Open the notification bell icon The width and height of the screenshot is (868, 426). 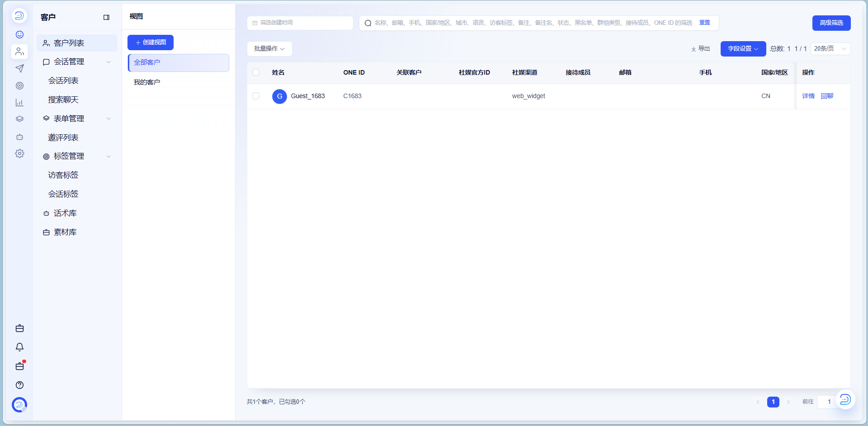[x=19, y=347]
